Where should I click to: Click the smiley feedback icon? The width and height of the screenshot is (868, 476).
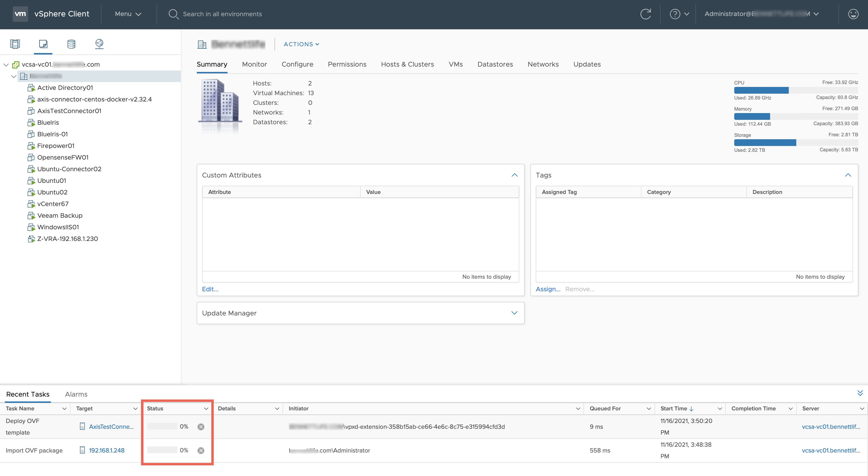(x=853, y=14)
